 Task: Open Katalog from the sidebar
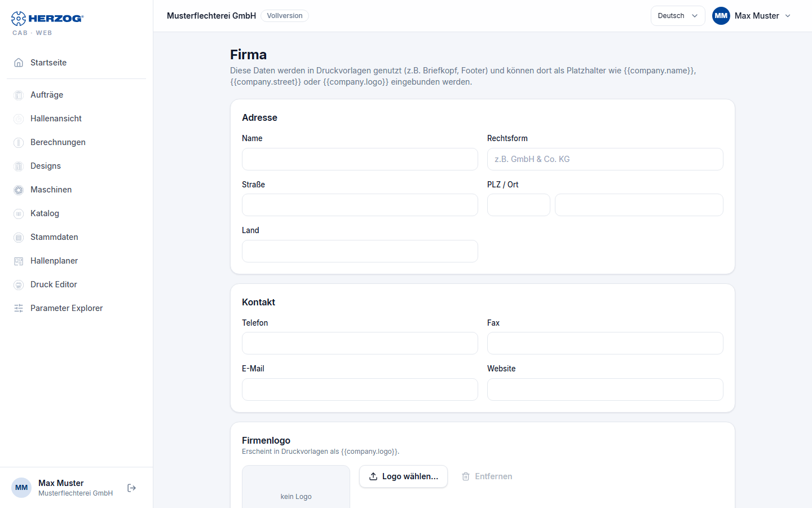click(x=77, y=213)
